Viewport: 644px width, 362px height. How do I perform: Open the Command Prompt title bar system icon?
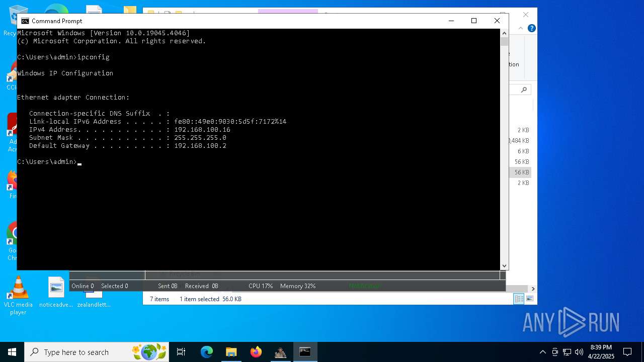[x=25, y=21]
